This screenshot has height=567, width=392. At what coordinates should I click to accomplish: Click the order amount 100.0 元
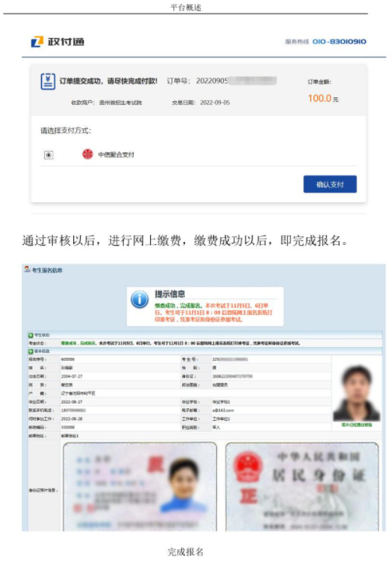[323, 98]
